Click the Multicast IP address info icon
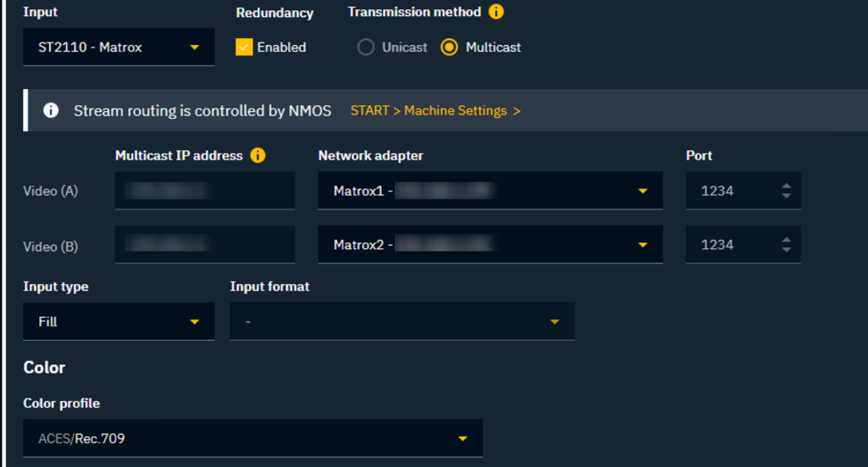Image resolution: width=868 pixels, height=467 pixels. (x=258, y=155)
